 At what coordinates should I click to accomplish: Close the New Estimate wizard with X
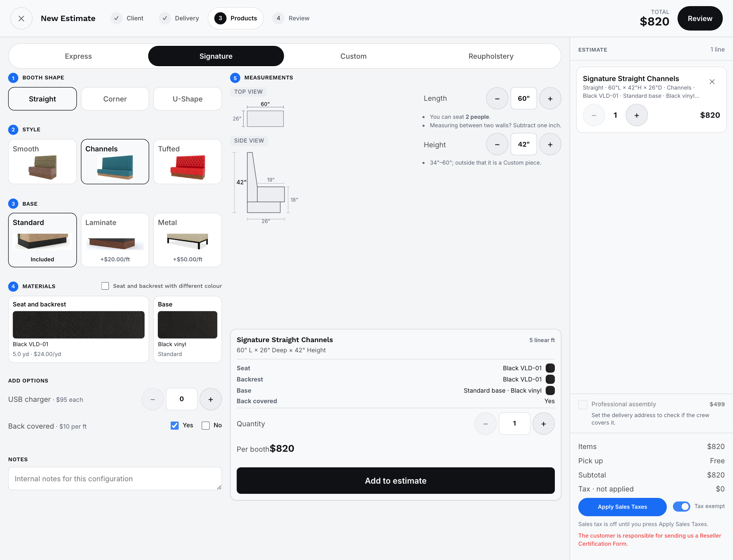(x=21, y=18)
